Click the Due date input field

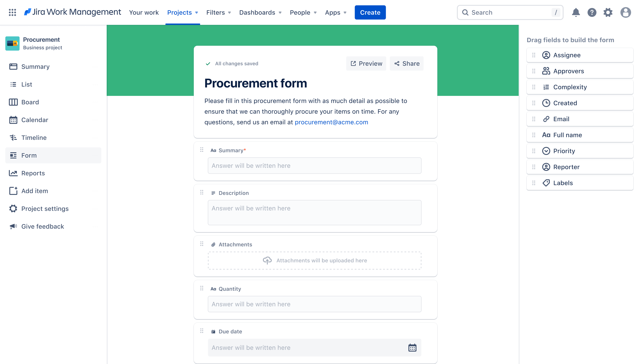click(x=314, y=348)
